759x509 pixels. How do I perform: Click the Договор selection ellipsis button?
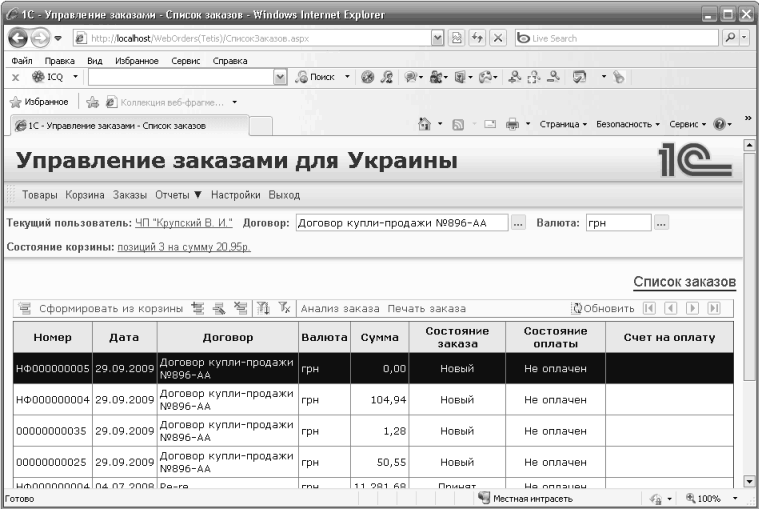pyautogui.click(x=518, y=223)
